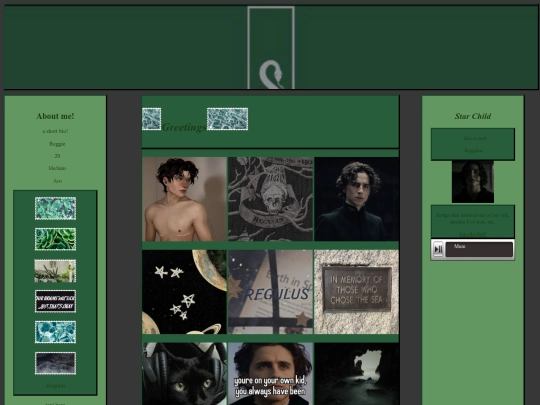Click the 'Greetings' heading text
540x405 pixels.
click(184, 127)
